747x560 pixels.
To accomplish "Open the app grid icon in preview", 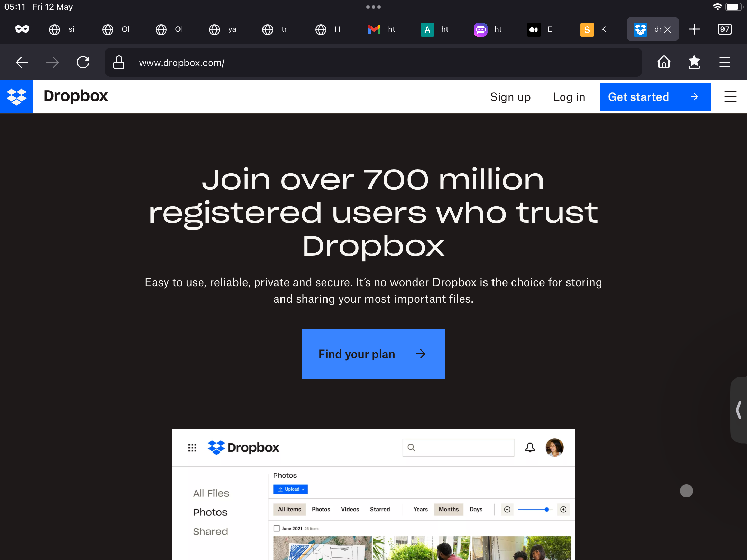I will 192,448.
